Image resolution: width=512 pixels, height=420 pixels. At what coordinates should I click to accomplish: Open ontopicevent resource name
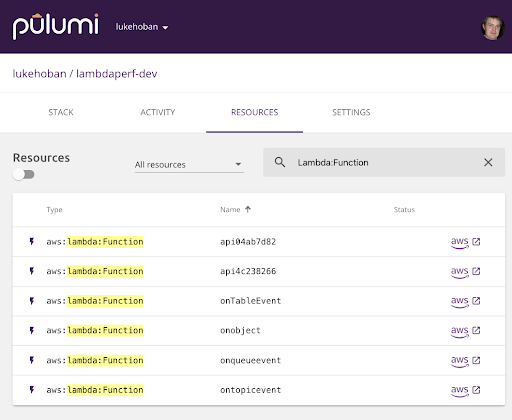click(x=251, y=390)
